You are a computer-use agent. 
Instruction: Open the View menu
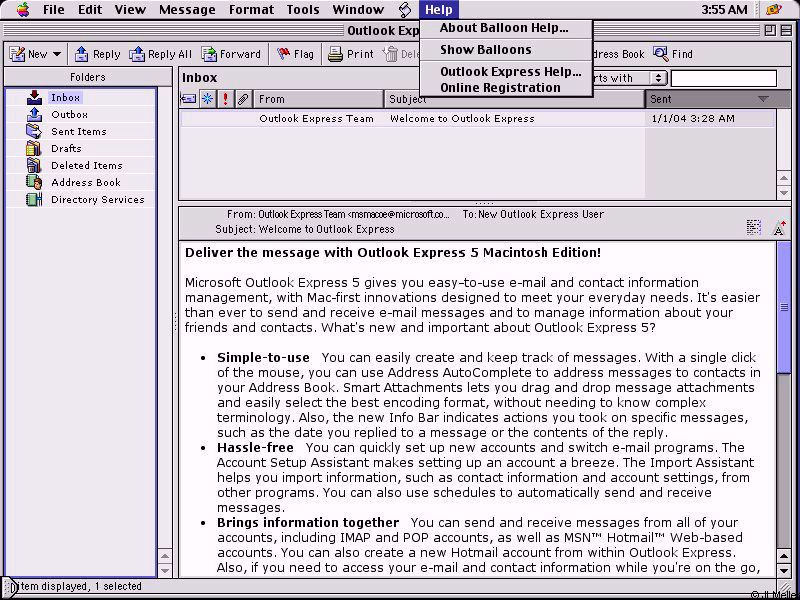(130, 9)
